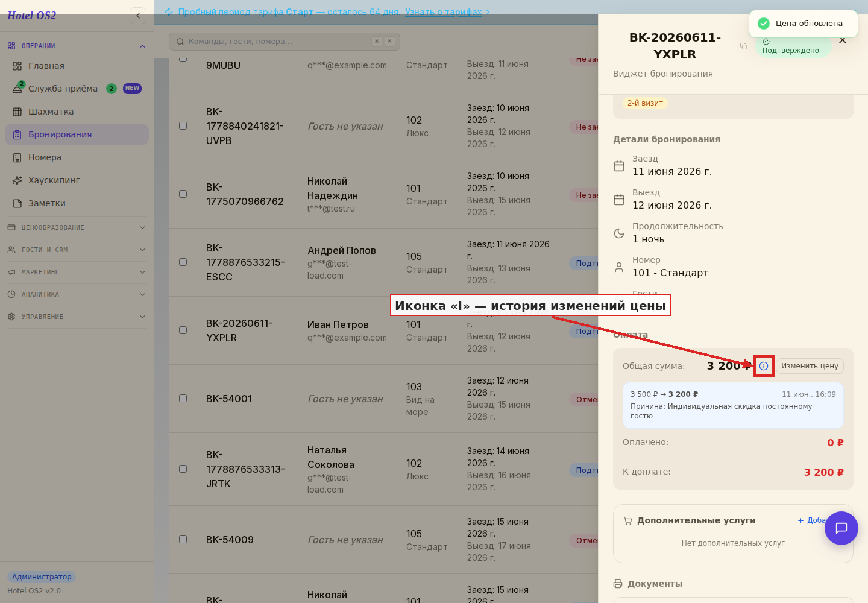Viewport: 868px width, 603px height.
Task: Click the green 2 counter badge
Action: tap(112, 89)
